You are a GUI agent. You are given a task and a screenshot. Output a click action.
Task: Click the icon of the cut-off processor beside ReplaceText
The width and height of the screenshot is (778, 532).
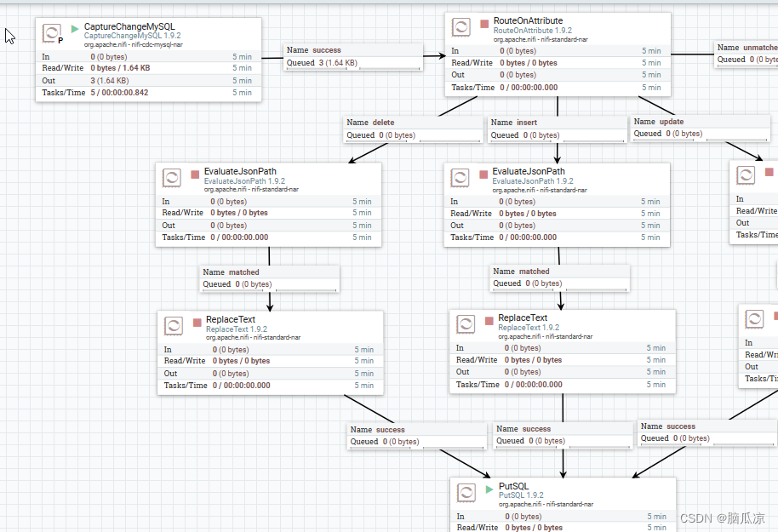[x=755, y=319]
